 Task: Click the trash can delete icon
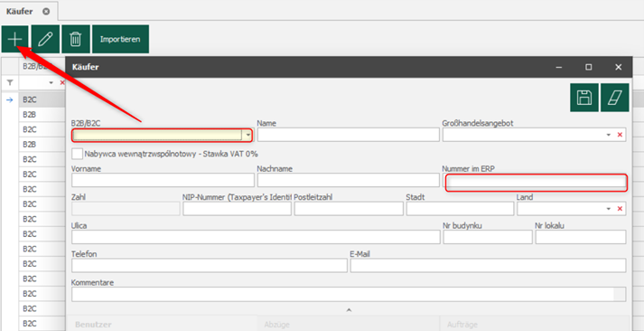[76, 39]
